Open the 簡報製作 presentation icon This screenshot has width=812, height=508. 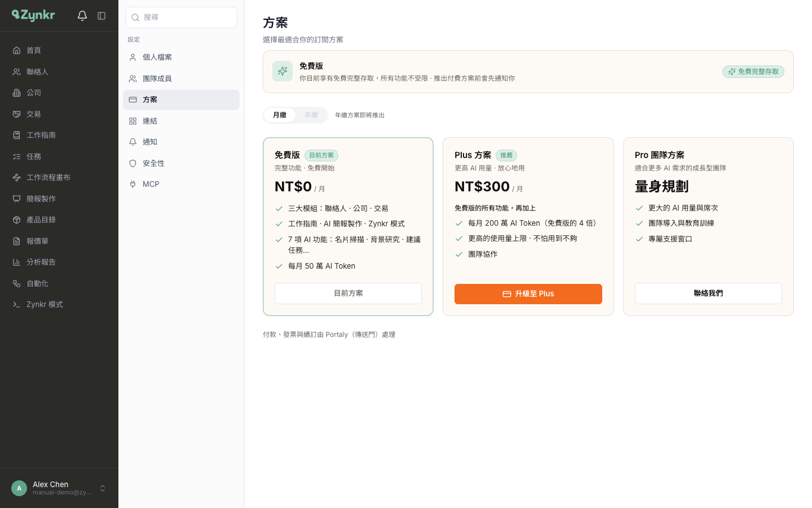tap(17, 199)
